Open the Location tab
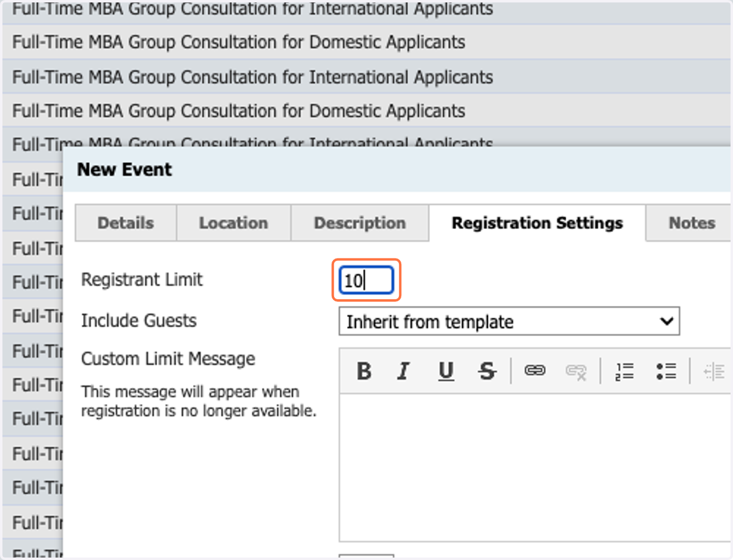The width and height of the screenshot is (733, 560). coord(233,223)
